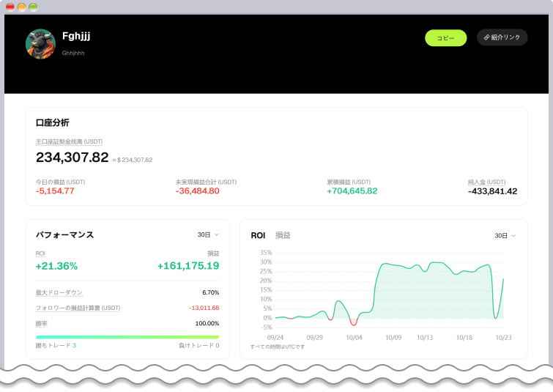
Task: Click the 純入金 (USDT) label
Action: 486,182
